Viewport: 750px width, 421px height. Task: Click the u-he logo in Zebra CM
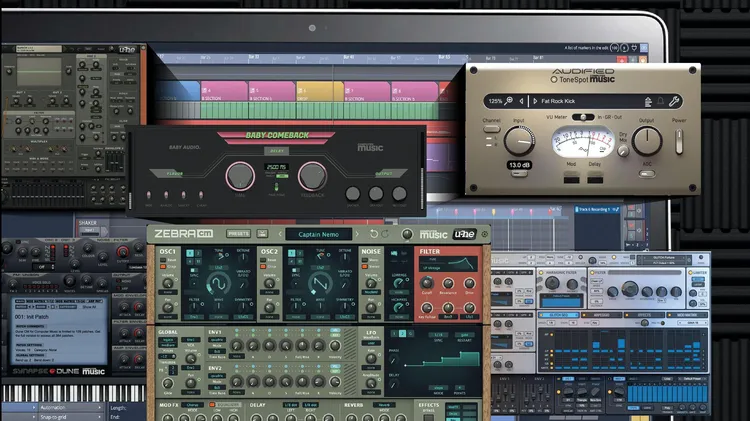(x=464, y=234)
